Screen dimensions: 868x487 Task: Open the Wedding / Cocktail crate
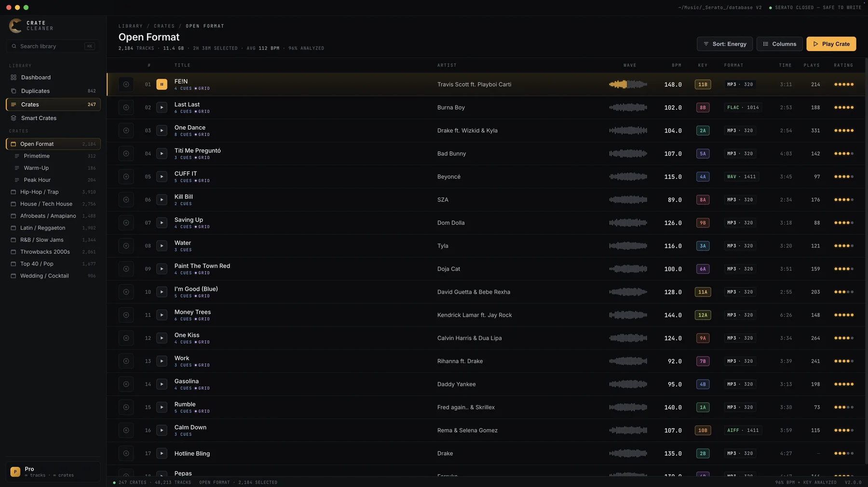tap(53, 276)
